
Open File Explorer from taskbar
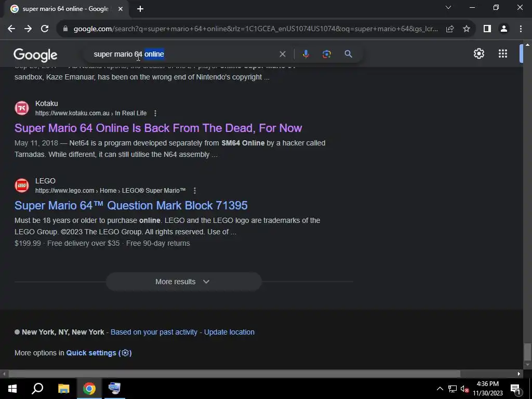coord(63,389)
